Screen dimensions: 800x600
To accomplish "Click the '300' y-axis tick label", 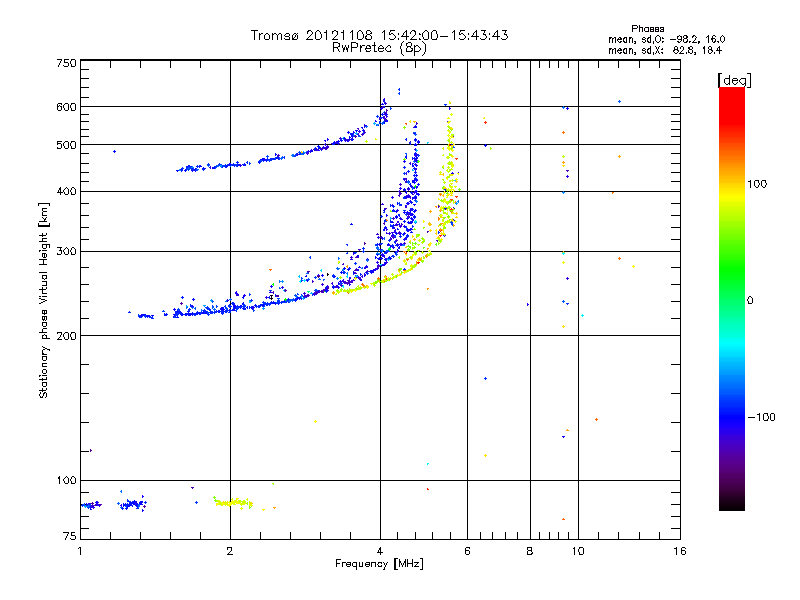I will point(66,251).
